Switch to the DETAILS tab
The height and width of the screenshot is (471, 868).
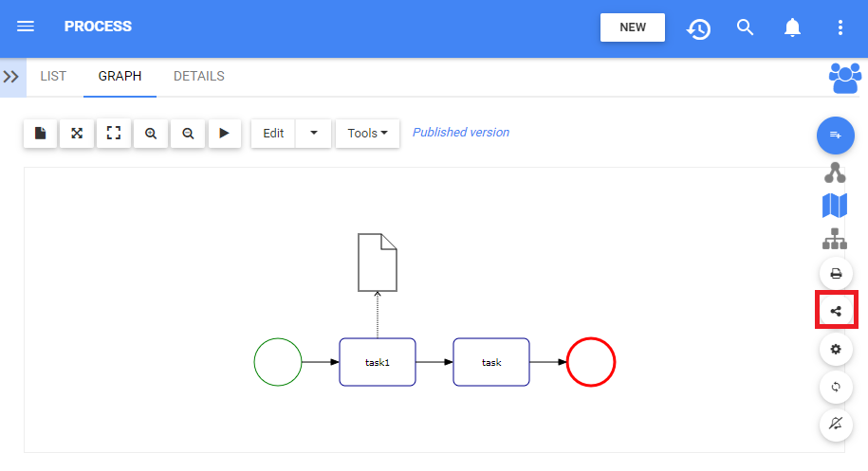coord(199,77)
